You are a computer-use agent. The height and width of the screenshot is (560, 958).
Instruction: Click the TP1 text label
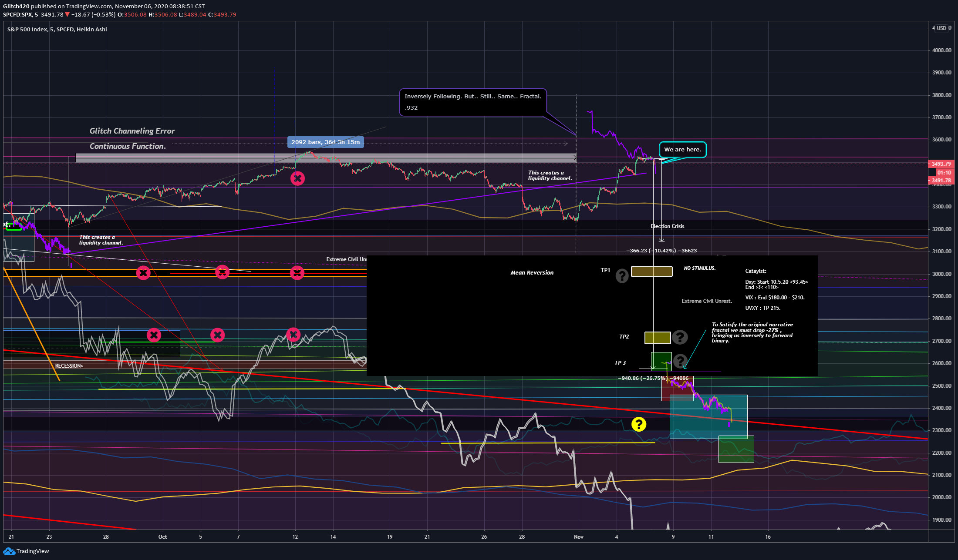click(x=606, y=270)
